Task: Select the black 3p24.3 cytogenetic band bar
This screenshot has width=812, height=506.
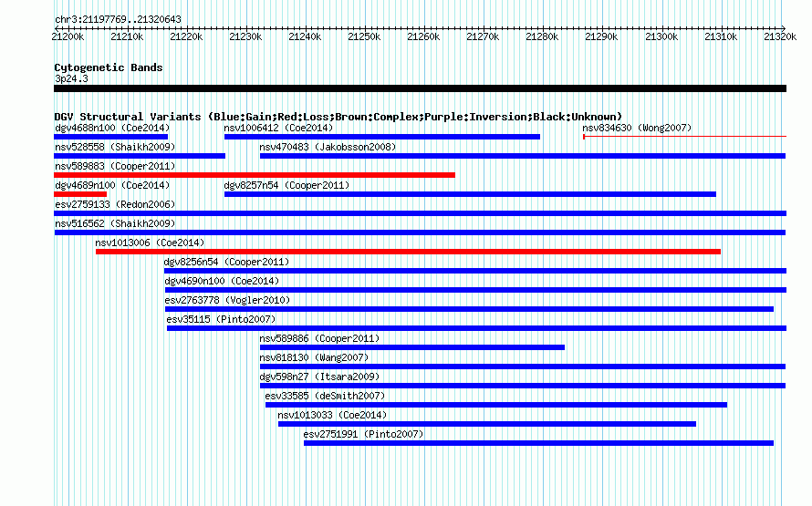Action: [x=420, y=88]
